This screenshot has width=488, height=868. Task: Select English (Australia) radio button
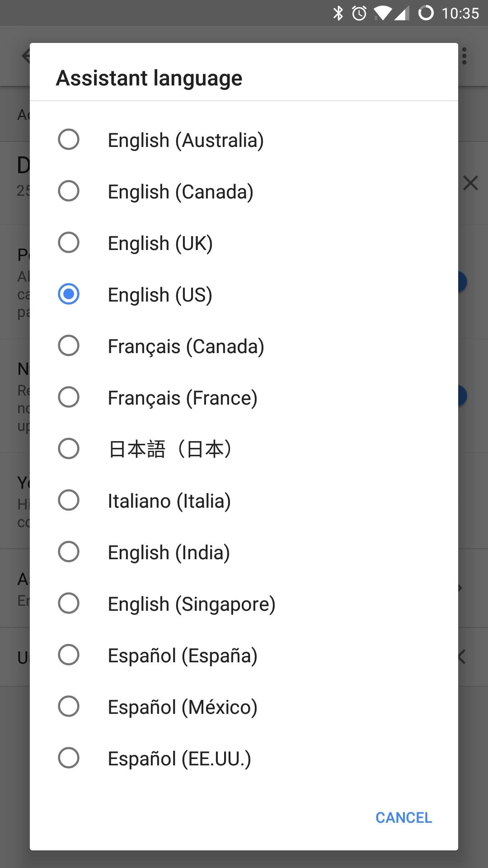[x=69, y=140]
